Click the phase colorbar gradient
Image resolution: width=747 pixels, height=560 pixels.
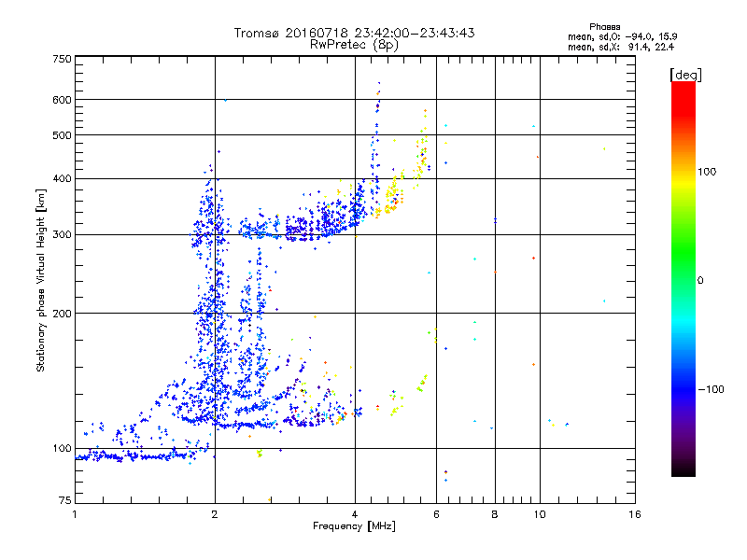click(684, 278)
